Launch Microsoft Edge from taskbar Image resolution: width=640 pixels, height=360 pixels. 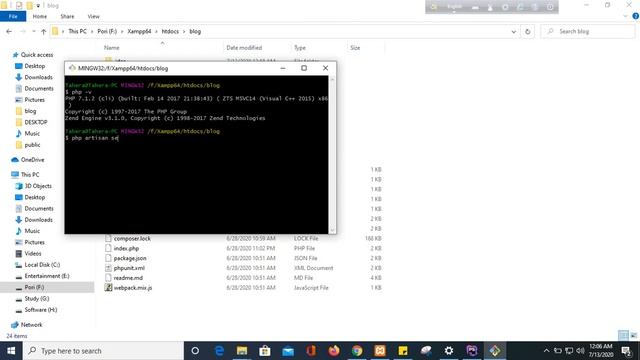pos(219,351)
